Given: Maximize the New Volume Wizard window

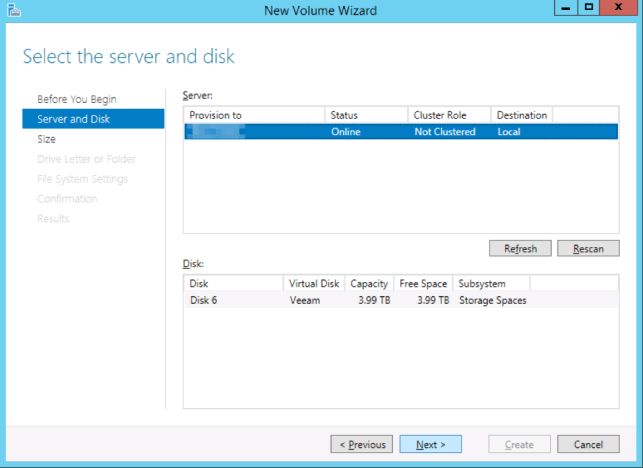Looking at the screenshot, I should pyautogui.click(x=589, y=9).
